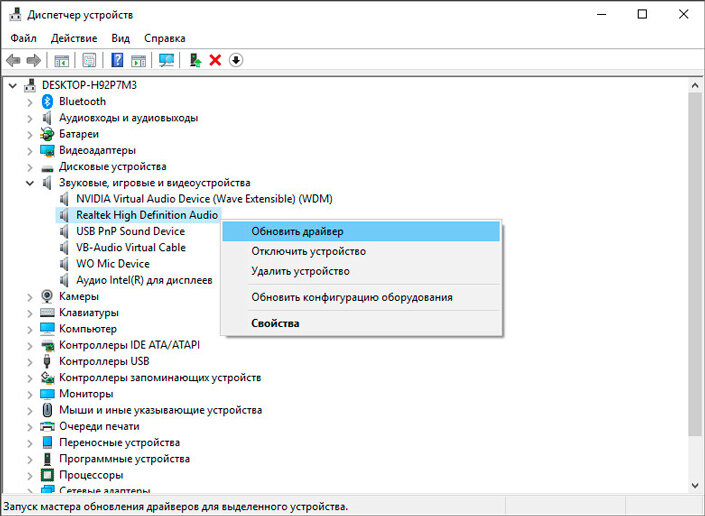705x516 pixels.
Task: Open the Действие menu
Action: 74,38
